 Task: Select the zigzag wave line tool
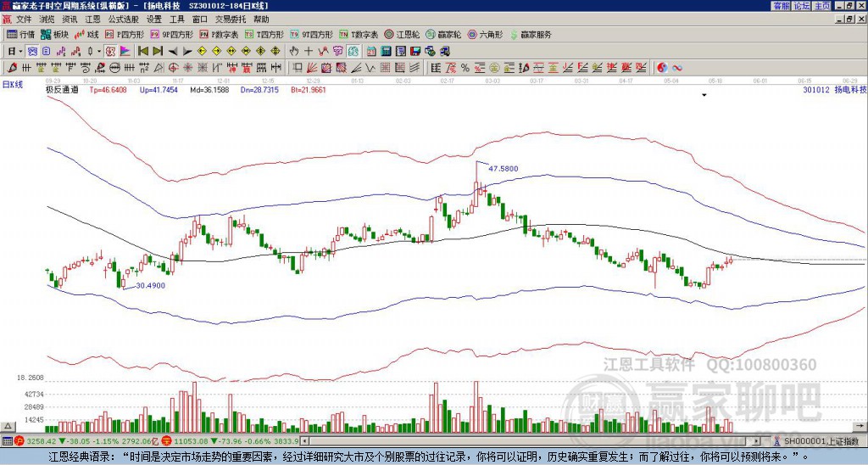click(370, 68)
